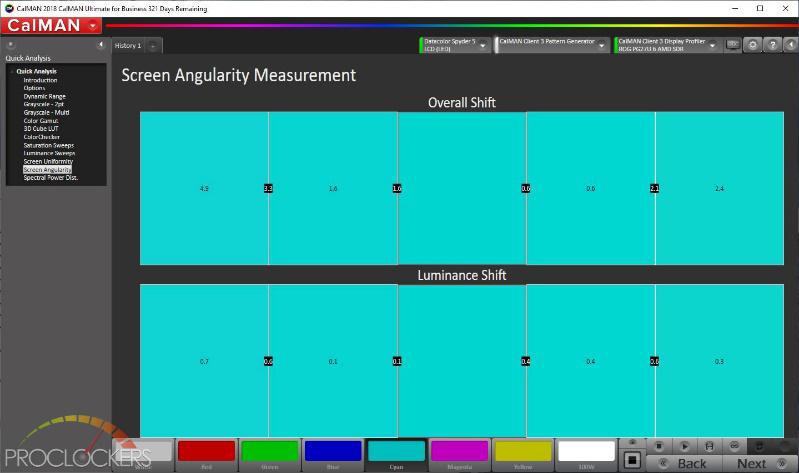Click the 3.3 marker in Overall Shift

(x=268, y=189)
